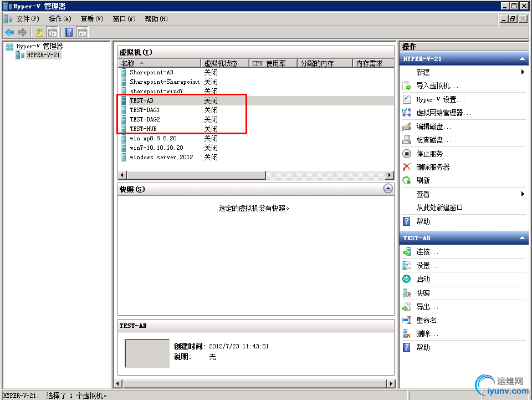532x400 pixels.
Task: Select the HYPER-V-21 server tree node
Action: pos(43,55)
